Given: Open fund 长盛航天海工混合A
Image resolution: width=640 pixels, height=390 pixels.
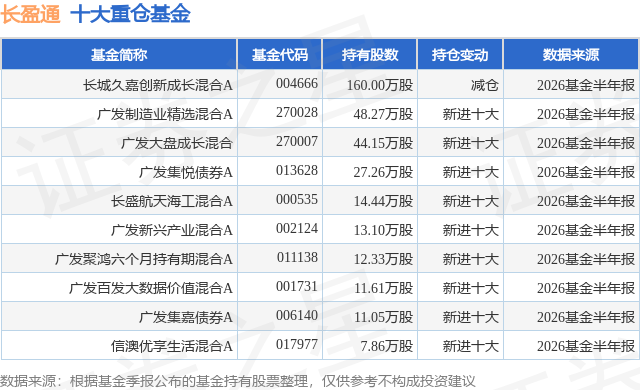Looking at the screenshot, I should 172,201.
